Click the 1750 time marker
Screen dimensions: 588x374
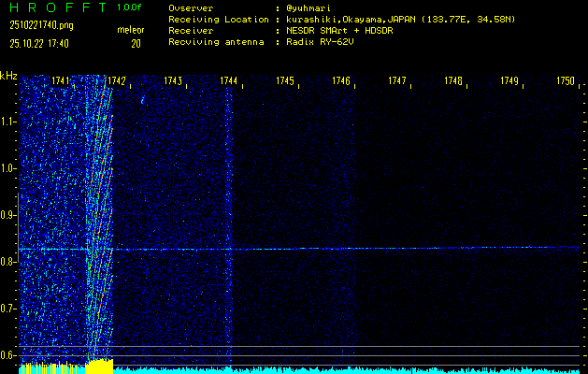click(565, 81)
